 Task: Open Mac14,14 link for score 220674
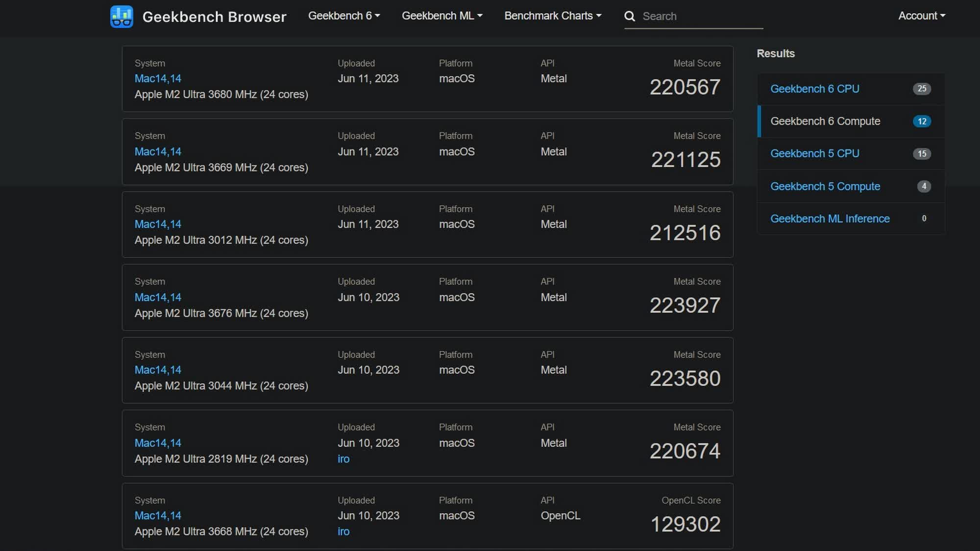coord(158,443)
